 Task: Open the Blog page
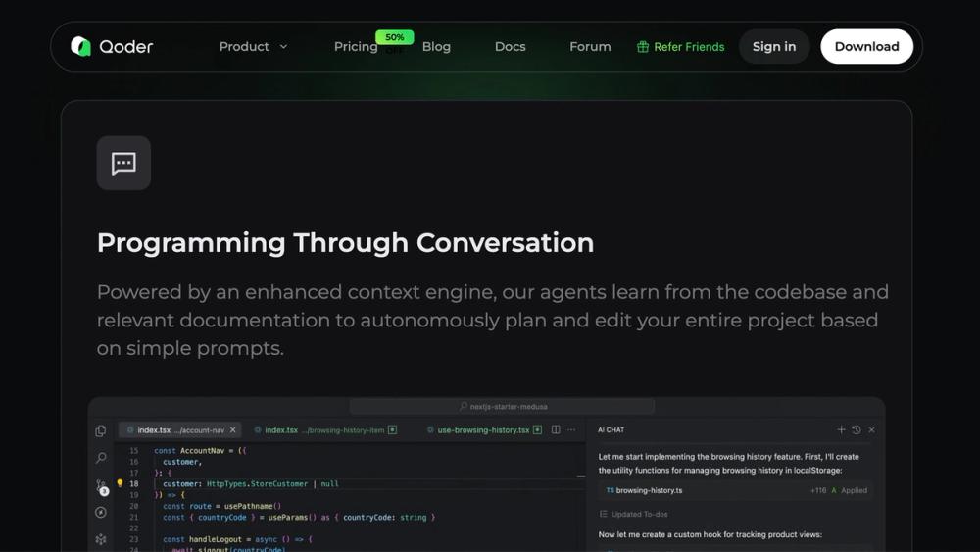coord(436,47)
